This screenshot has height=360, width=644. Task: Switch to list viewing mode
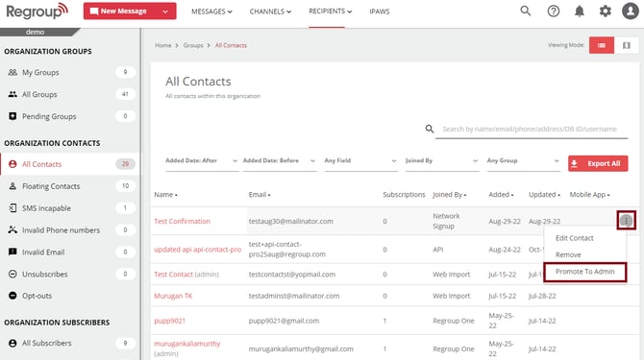(602, 45)
